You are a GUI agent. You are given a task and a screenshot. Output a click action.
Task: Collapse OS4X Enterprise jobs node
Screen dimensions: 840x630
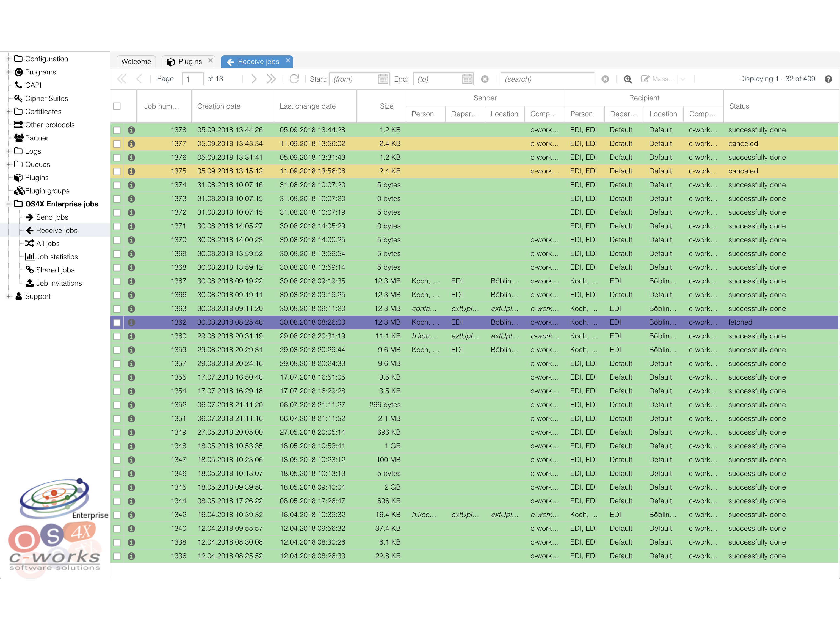pos(8,204)
